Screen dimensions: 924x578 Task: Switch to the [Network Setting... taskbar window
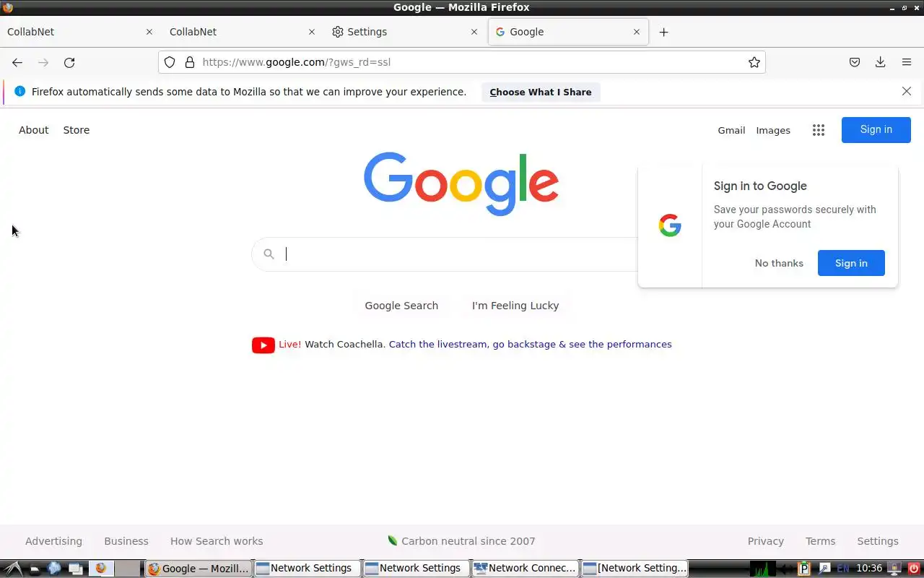tap(635, 568)
